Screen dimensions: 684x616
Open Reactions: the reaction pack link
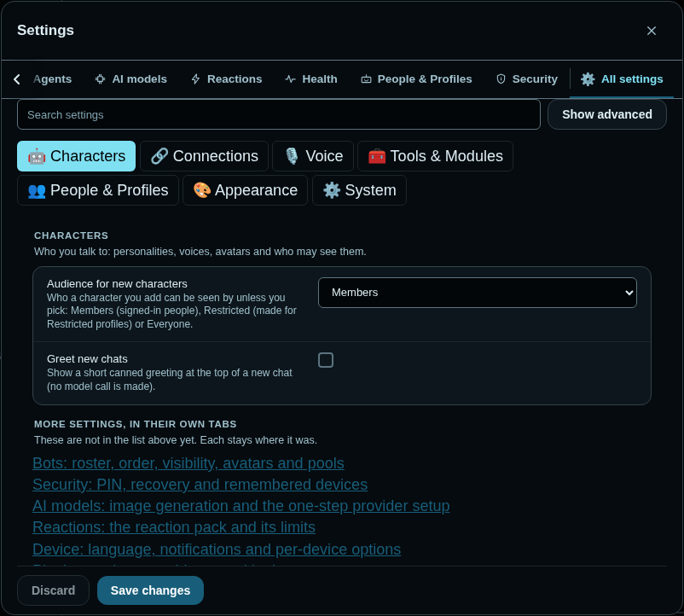click(174, 527)
